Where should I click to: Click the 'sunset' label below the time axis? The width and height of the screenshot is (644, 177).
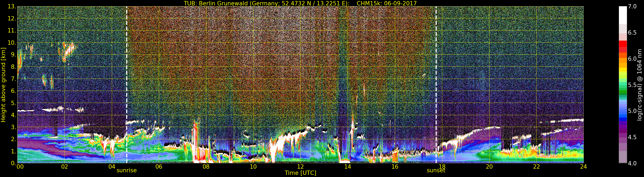coord(436,171)
